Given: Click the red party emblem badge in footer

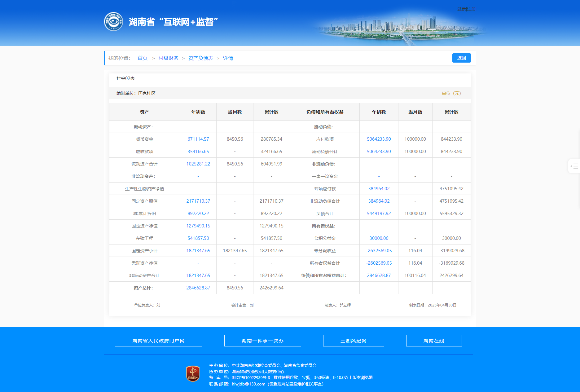Looking at the screenshot, I should [193, 374].
